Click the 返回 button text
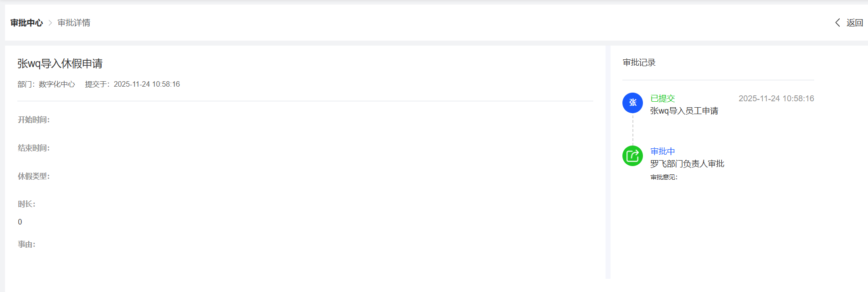Image resolution: width=868 pixels, height=292 pixels. click(x=854, y=23)
